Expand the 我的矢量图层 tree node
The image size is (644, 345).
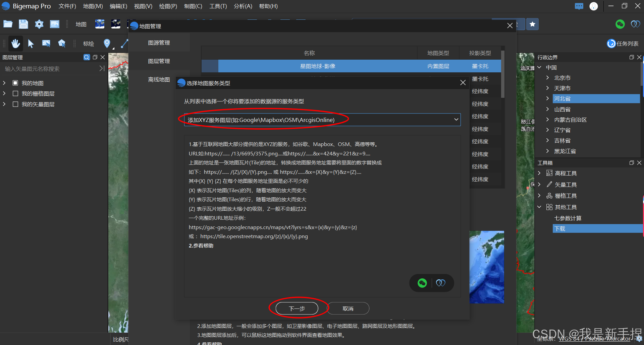pyautogui.click(x=4, y=104)
